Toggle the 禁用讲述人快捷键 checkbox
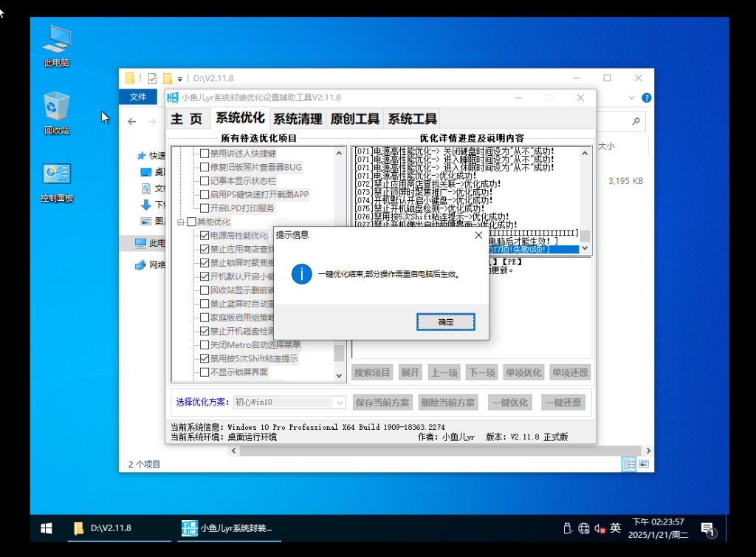Screen dimensions: 756x557 tap(205, 154)
